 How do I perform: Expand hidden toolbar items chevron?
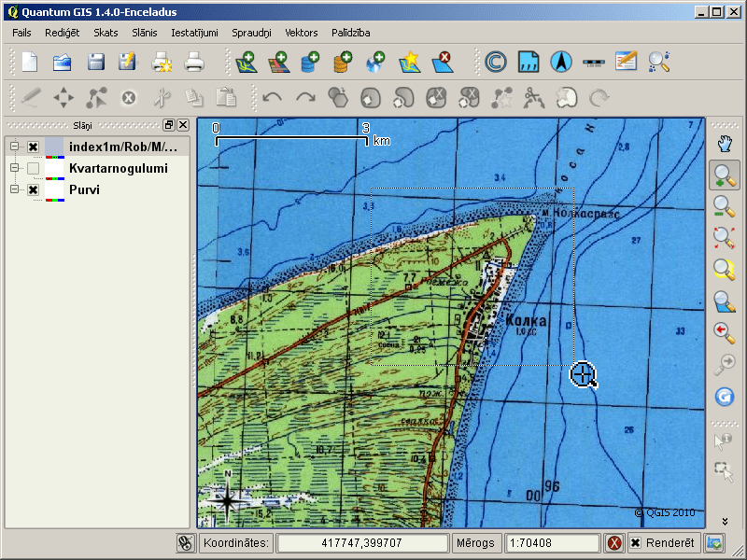(x=725, y=522)
